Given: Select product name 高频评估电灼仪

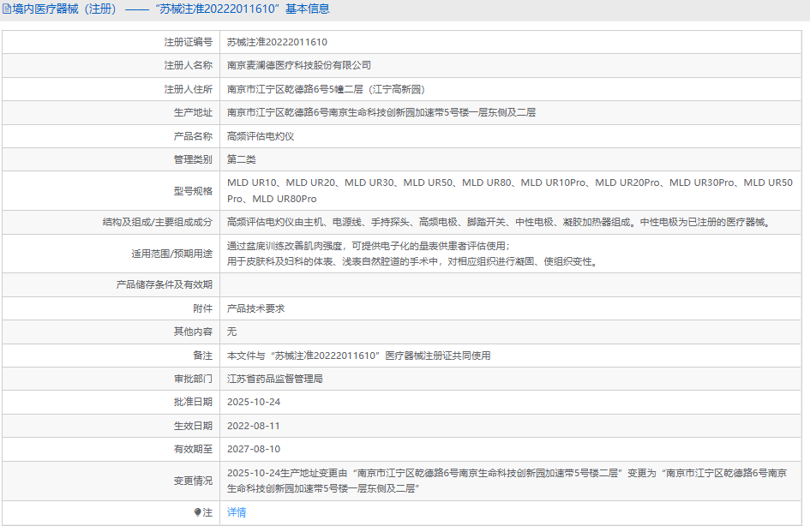Looking at the screenshot, I should coord(261,136).
